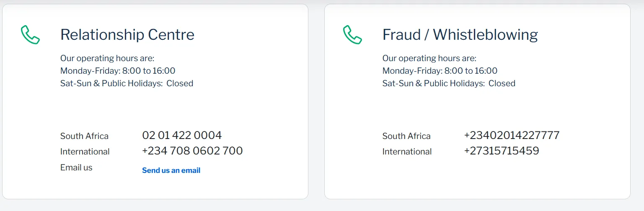Click the Fraud / Whistleblowing phone icon
Viewport: 644px width, 211px height.
[x=352, y=35]
